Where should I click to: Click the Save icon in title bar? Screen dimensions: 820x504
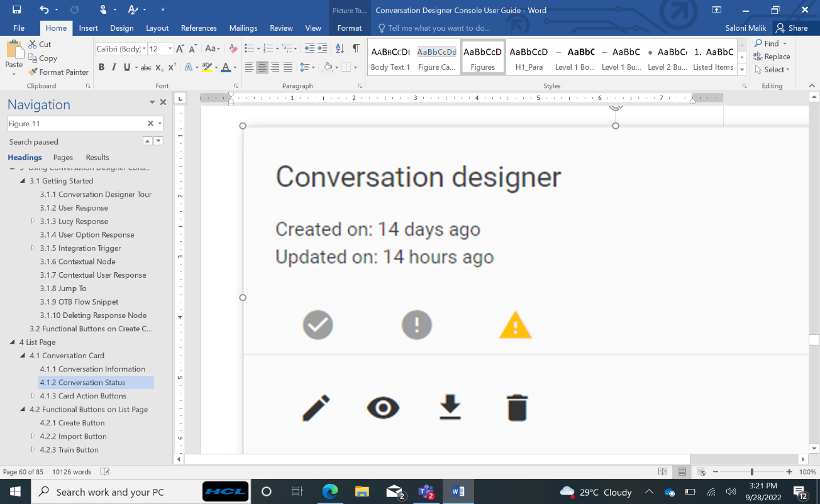pos(16,9)
